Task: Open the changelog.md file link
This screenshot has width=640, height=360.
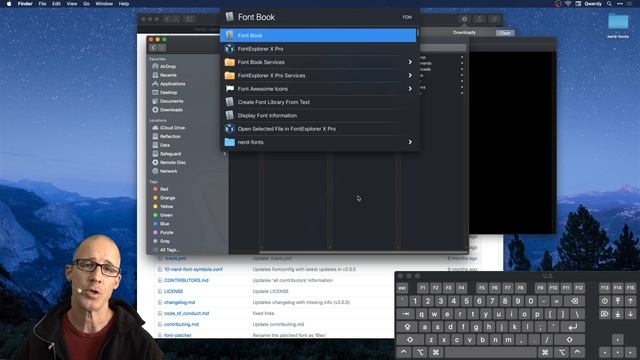Action: point(179,302)
